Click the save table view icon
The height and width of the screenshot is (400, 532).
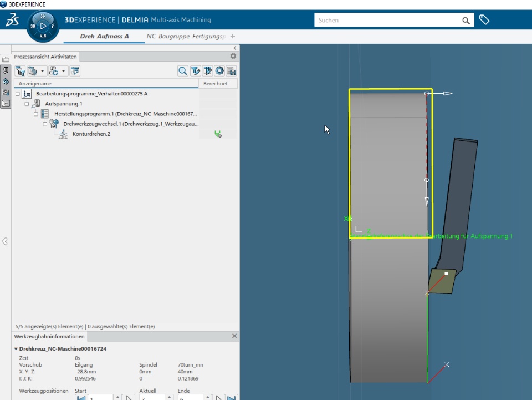[x=232, y=71]
